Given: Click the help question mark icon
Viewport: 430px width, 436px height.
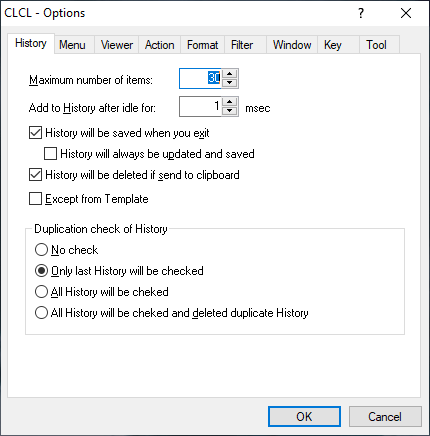Looking at the screenshot, I should (x=361, y=13).
